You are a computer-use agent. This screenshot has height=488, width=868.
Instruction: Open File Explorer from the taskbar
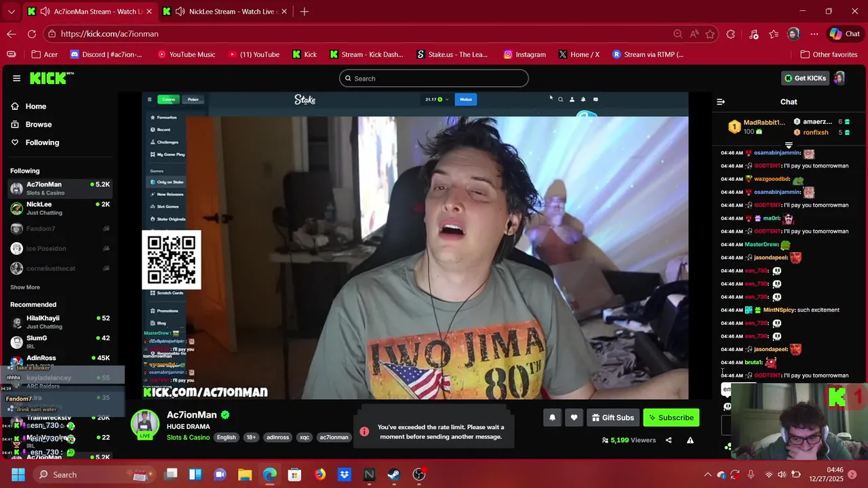pyautogui.click(x=245, y=474)
